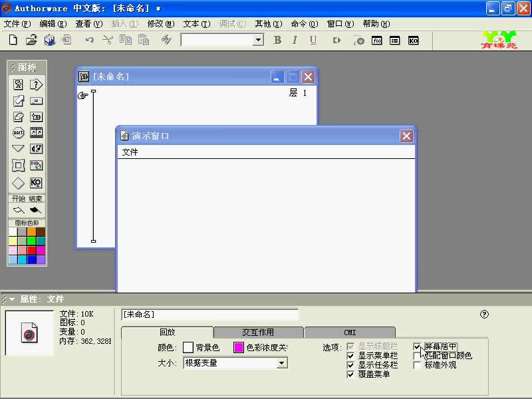
Task: Select the Motion icon in the palette
Action: pyautogui.click(x=19, y=101)
